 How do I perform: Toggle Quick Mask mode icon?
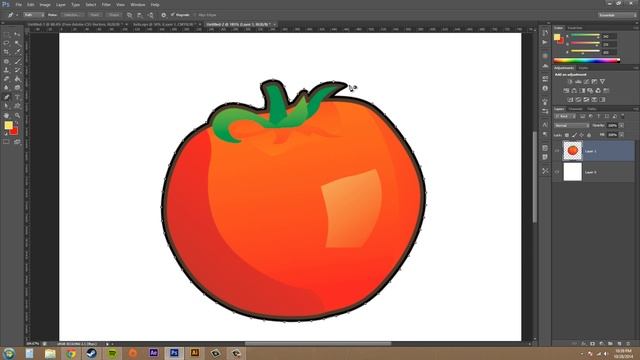[6, 142]
